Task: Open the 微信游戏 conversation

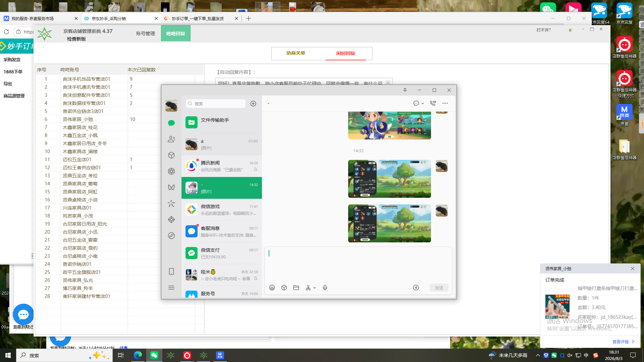Action: 222,210
